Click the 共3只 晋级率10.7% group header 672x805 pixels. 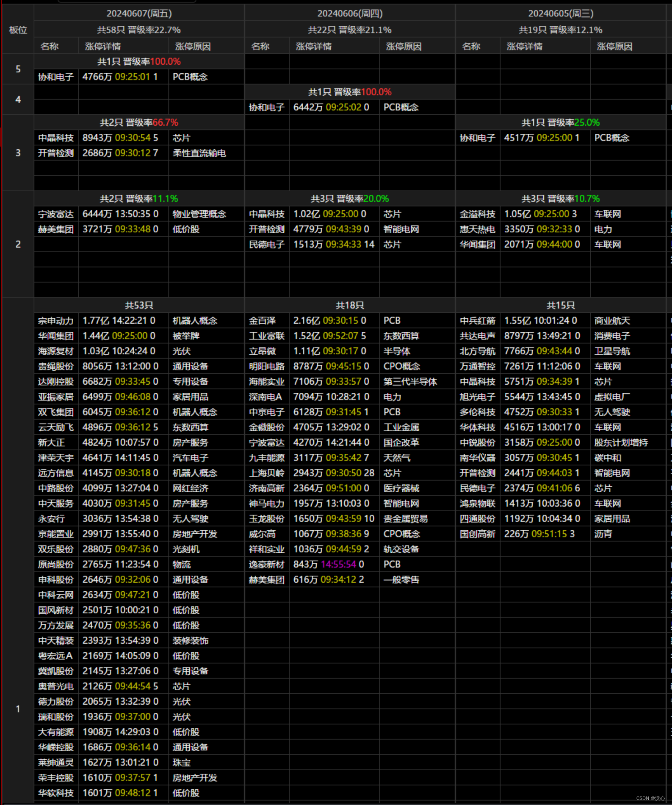[x=561, y=199]
